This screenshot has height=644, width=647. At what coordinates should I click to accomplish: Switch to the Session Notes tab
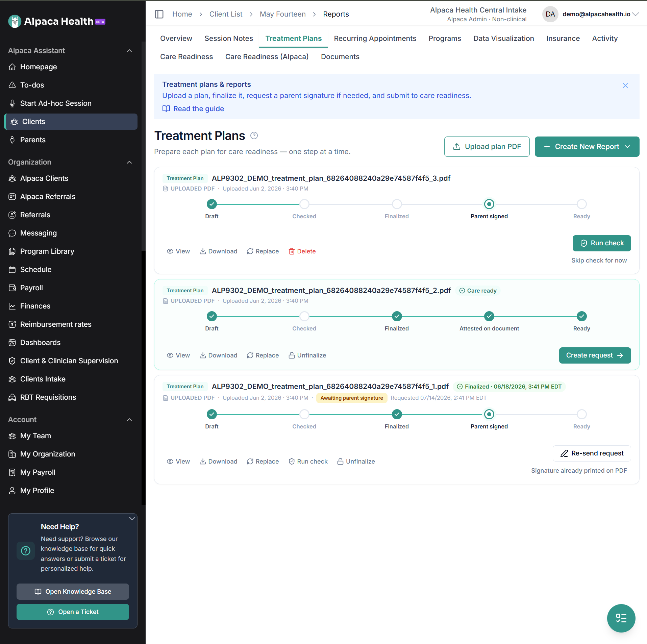tap(229, 39)
